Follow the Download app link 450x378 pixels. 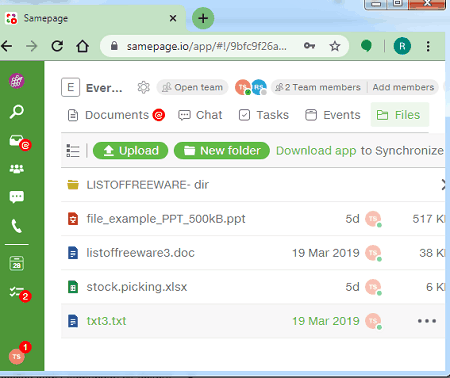point(316,151)
